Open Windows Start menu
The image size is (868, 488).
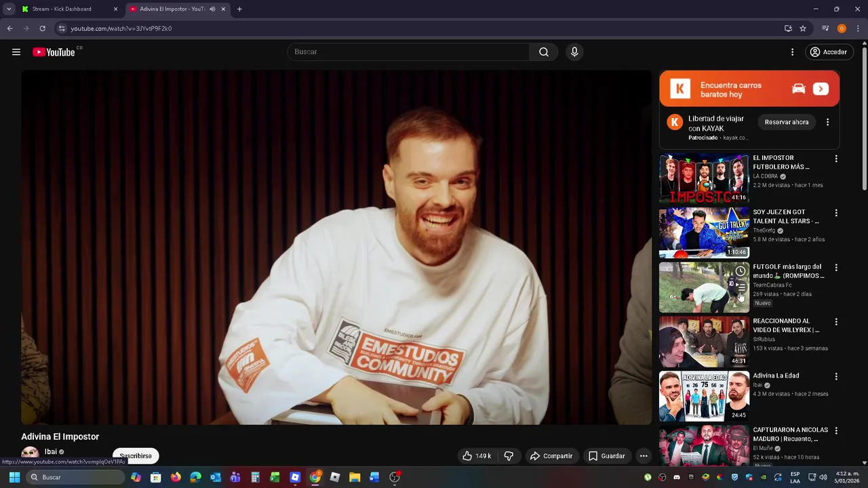point(14,477)
